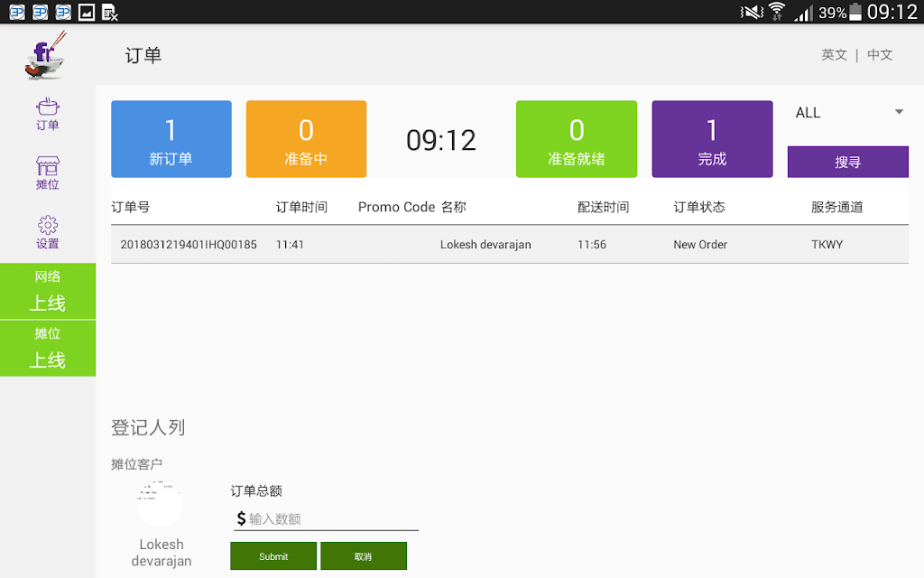Click the purple 搜寻 search button
Viewport: 924px width, 578px height.
848,162
